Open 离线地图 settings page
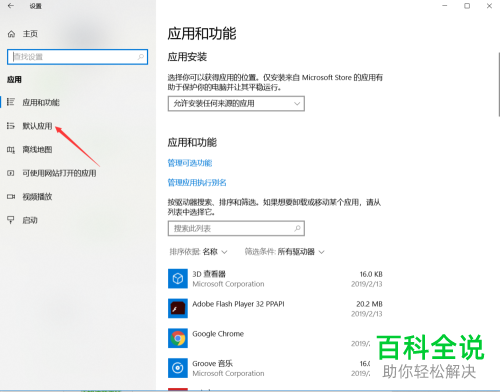500x392 pixels. (x=37, y=150)
